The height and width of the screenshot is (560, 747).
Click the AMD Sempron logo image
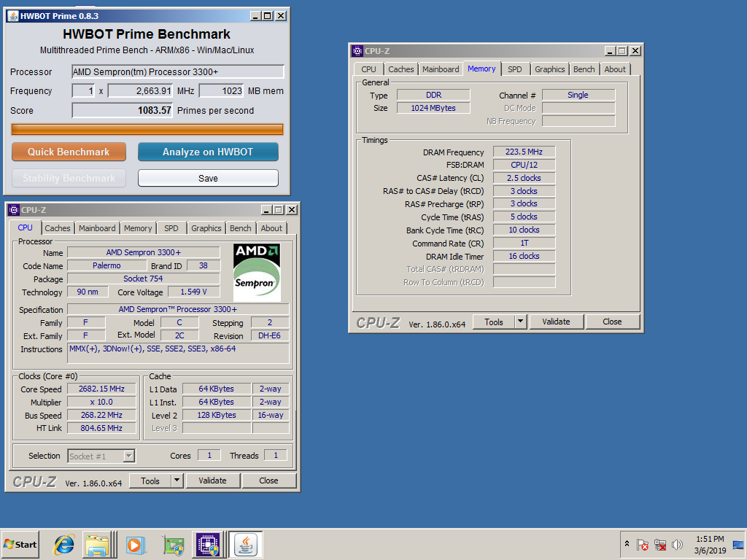(x=257, y=273)
